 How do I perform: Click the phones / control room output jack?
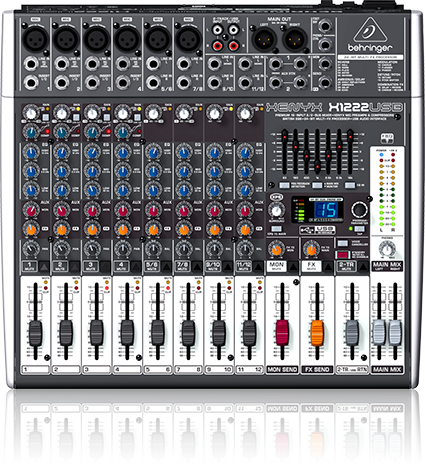[x=325, y=44]
